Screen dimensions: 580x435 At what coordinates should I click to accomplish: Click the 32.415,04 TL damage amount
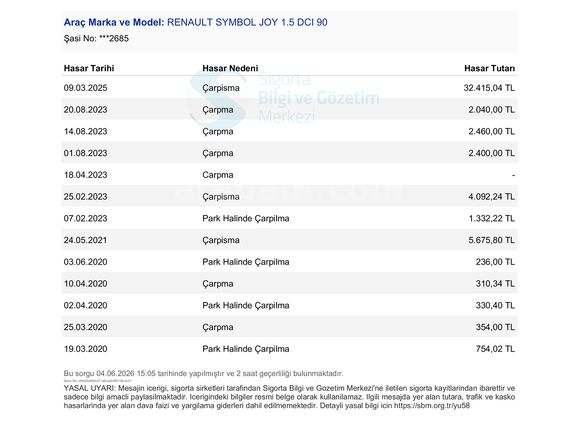coord(489,88)
